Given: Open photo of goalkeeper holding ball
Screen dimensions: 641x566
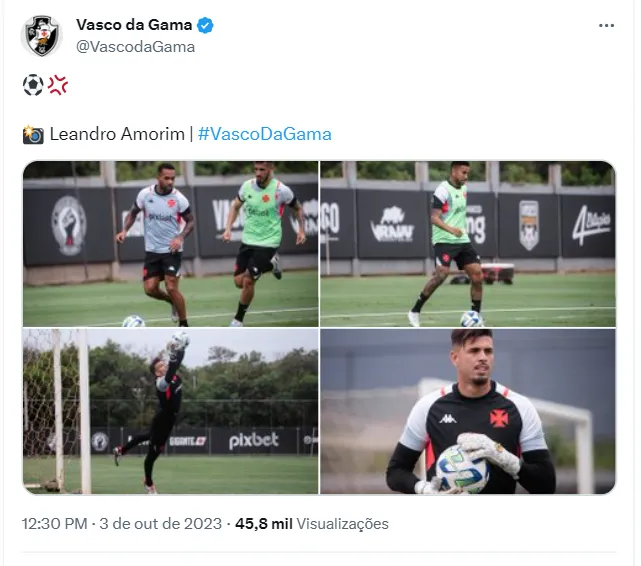Looking at the screenshot, I should tap(468, 411).
